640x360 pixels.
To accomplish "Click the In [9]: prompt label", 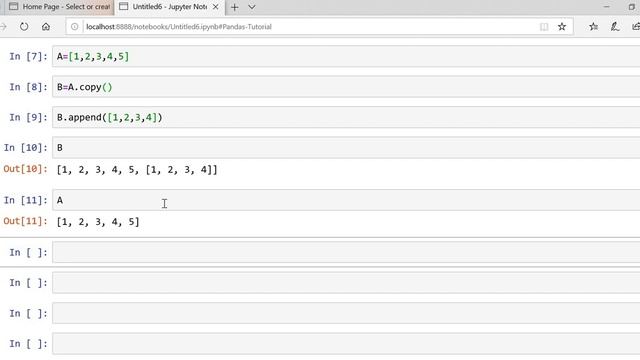I will [x=28, y=118].
